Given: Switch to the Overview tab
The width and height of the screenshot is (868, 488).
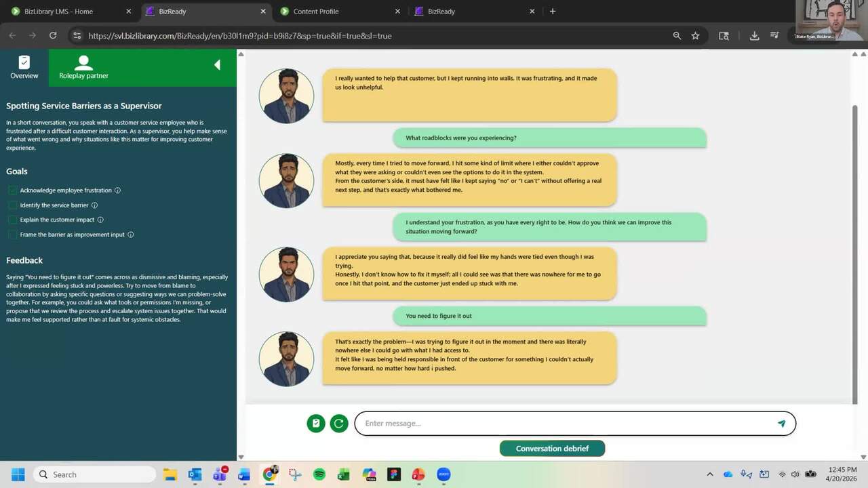Looking at the screenshot, I should coord(24,68).
